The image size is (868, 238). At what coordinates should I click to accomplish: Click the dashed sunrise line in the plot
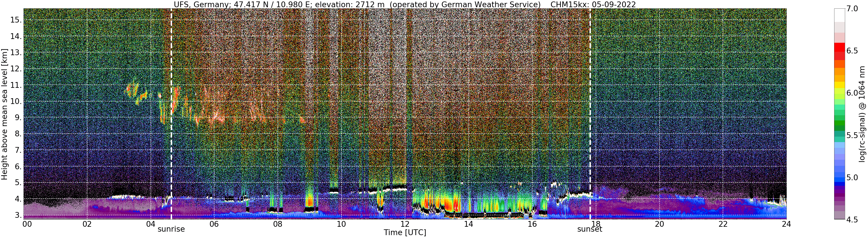[x=171, y=114]
